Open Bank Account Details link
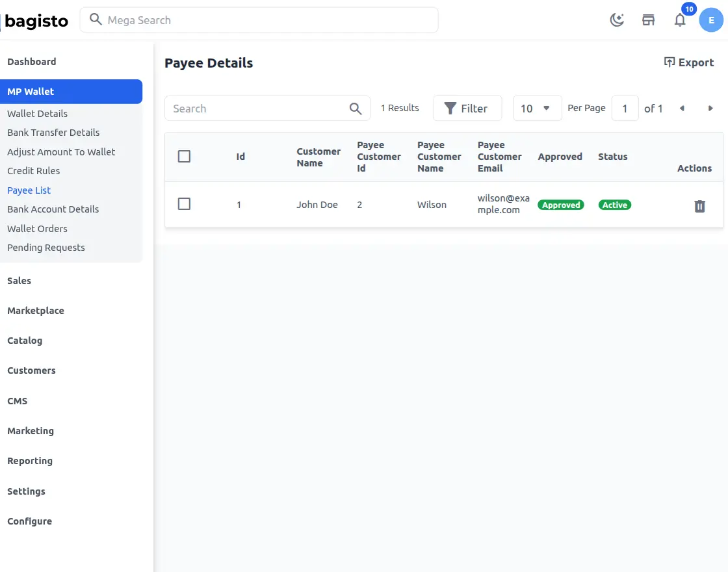Image resolution: width=728 pixels, height=572 pixels. pos(53,209)
